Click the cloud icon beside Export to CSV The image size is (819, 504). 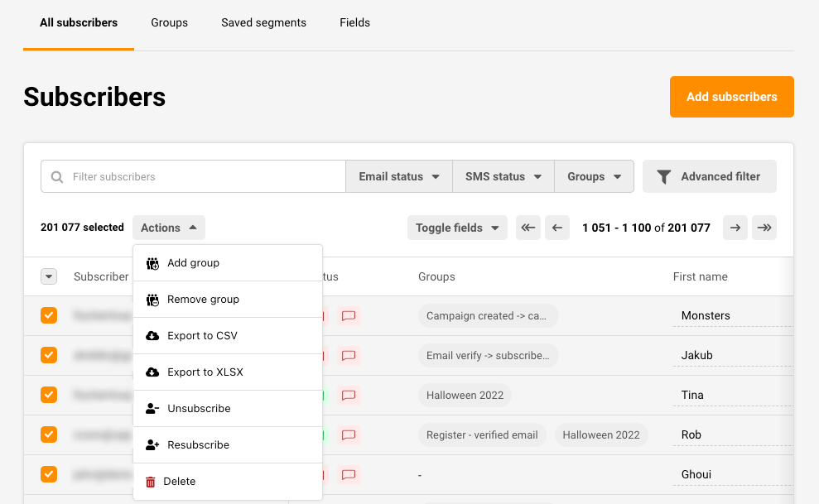[152, 336]
